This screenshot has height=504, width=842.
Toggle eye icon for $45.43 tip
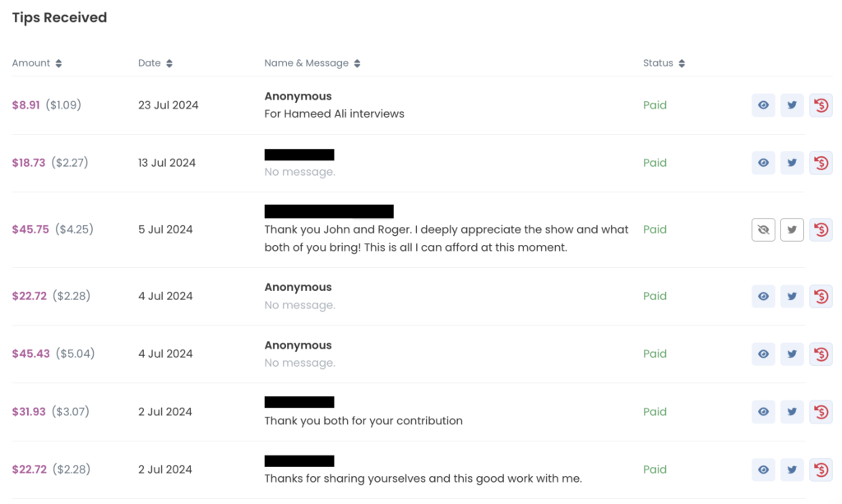click(x=763, y=354)
